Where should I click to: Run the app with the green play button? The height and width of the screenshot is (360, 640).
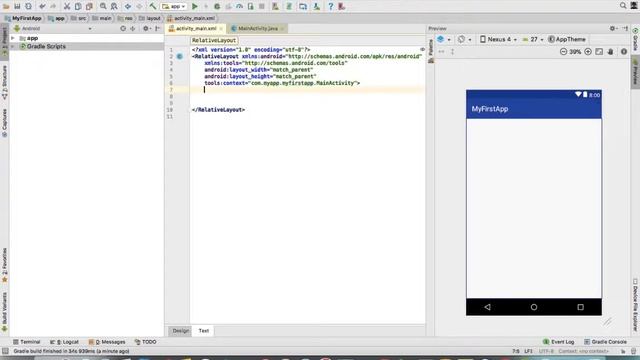[x=195, y=6]
